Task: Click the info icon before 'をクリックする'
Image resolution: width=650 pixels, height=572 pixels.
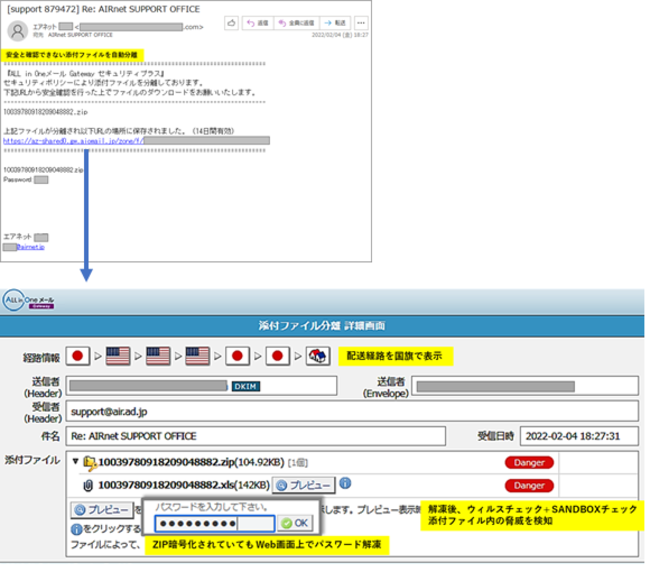Action: [77, 529]
